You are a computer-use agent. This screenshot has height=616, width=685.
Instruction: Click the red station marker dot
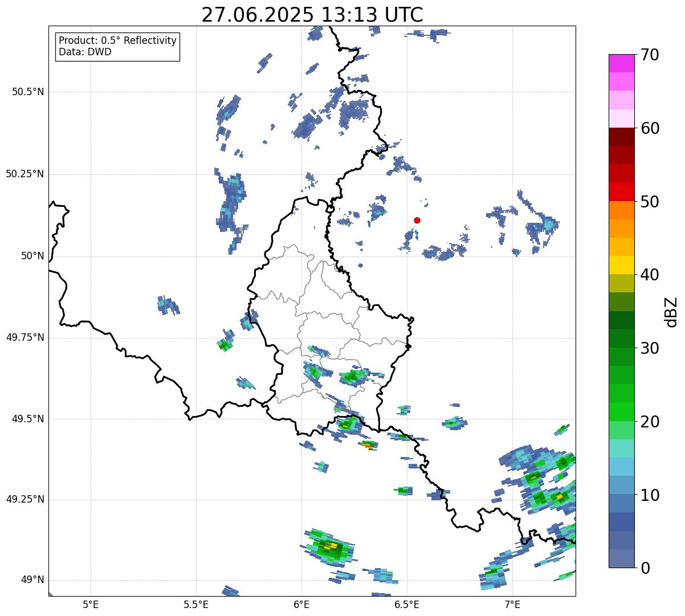[417, 220]
